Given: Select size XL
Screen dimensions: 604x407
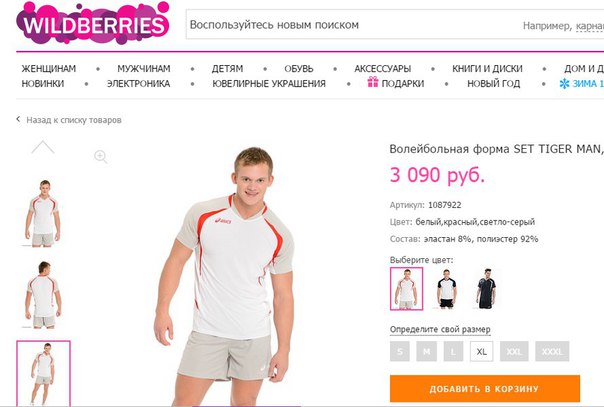Looking at the screenshot, I should pyautogui.click(x=482, y=351).
